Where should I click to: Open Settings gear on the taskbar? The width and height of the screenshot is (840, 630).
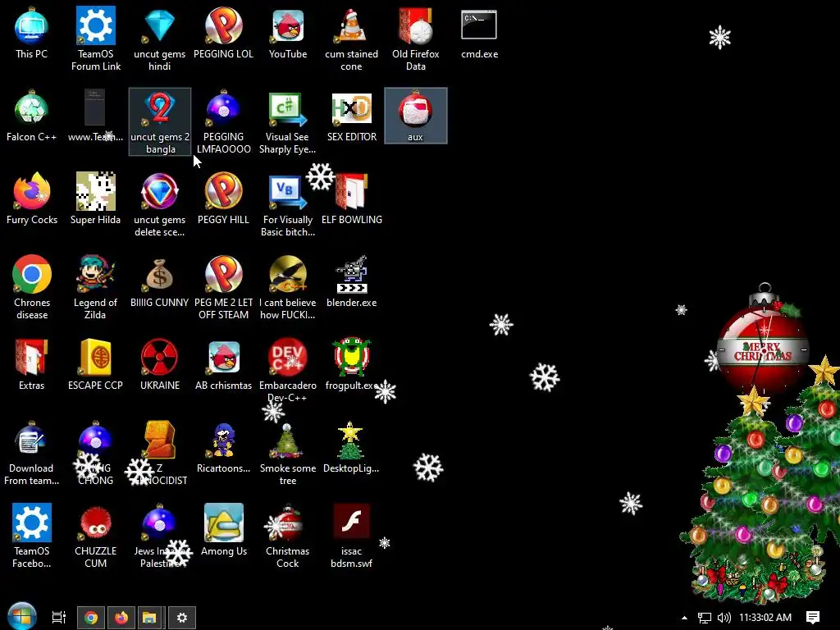182,618
